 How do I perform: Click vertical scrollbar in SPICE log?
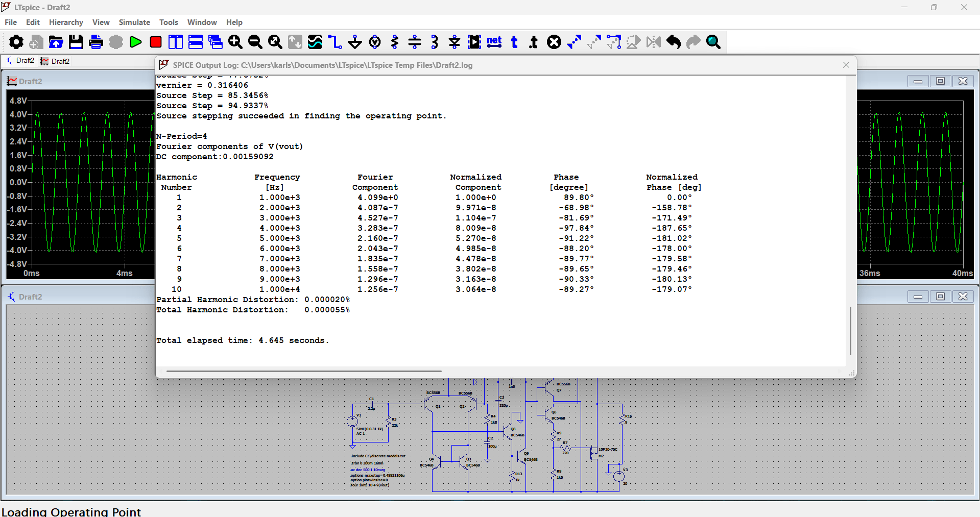[x=850, y=331]
